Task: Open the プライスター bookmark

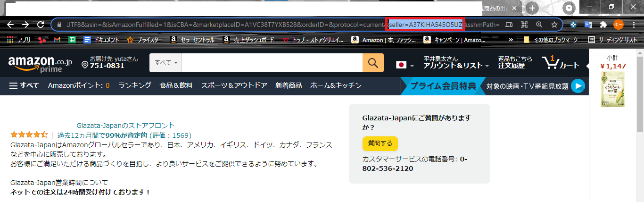Action: pos(144,40)
